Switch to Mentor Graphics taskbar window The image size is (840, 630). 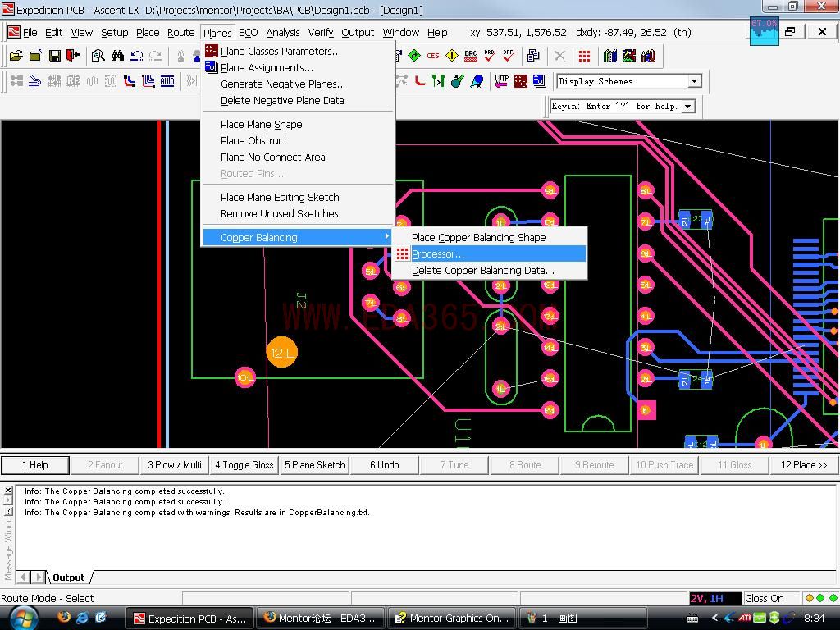[451, 619]
